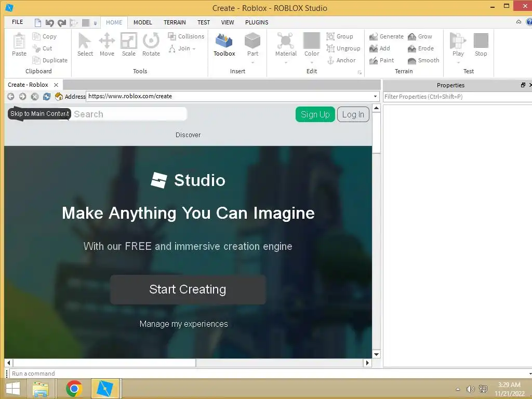Expand the Address bar history dropdown

point(375,96)
